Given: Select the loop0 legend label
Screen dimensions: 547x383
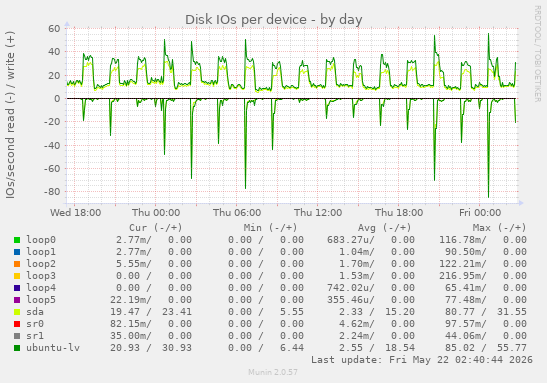Looking at the screenshot, I should click(x=41, y=240).
